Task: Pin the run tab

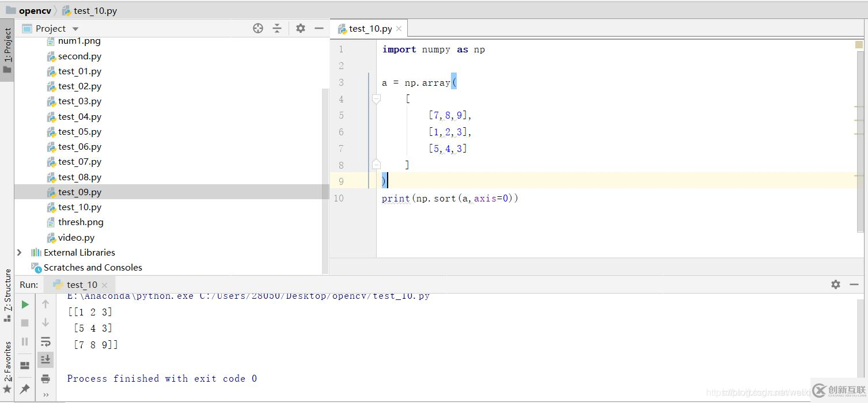Action: pyautogui.click(x=25, y=389)
